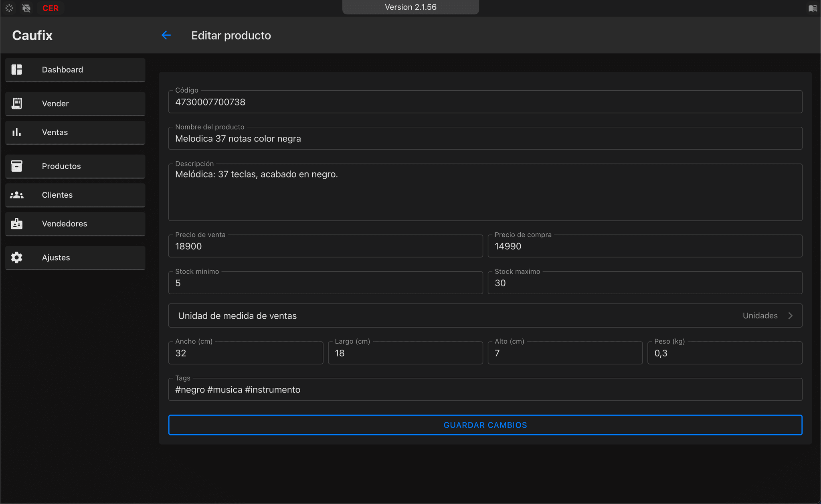
Task: Click the crossed-out notification icon
Action: (x=26, y=8)
